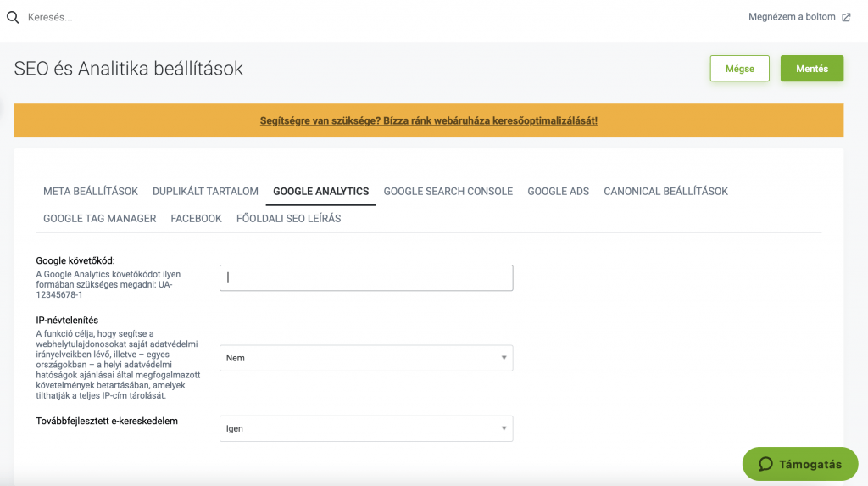The height and width of the screenshot is (486, 868).
Task: Open the Főoldali SEO leírás tab
Action: (x=288, y=218)
